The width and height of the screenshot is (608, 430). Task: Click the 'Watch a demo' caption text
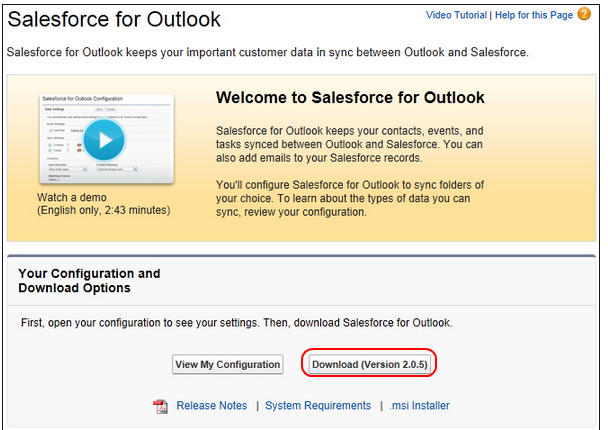pos(72,197)
